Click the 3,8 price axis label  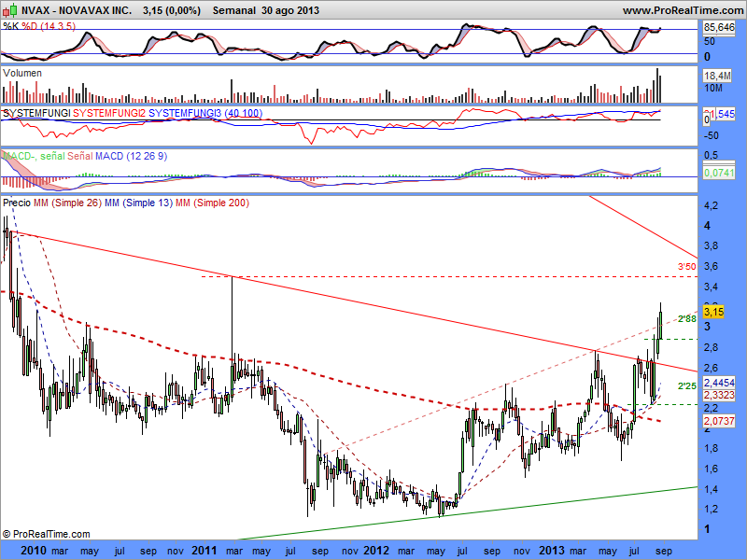coord(711,246)
